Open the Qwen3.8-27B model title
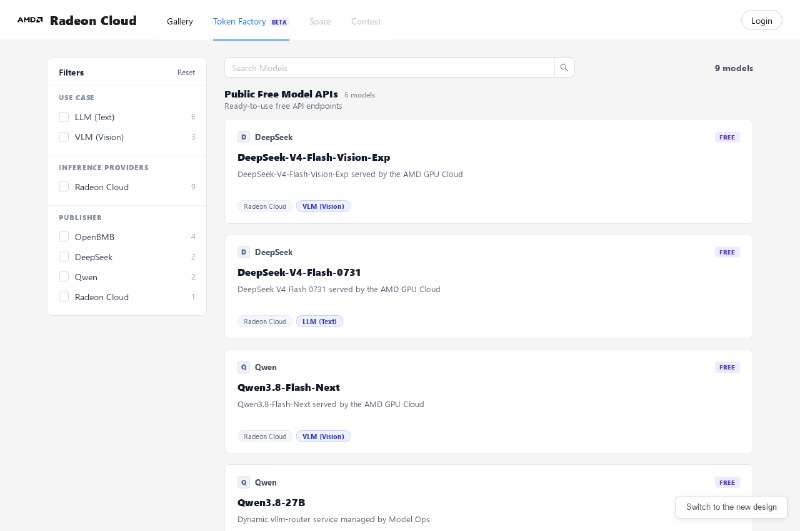 point(271,503)
